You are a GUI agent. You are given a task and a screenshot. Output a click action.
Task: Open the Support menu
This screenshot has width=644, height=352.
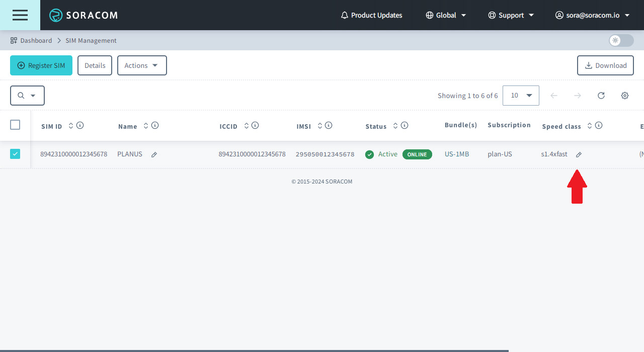click(x=511, y=15)
